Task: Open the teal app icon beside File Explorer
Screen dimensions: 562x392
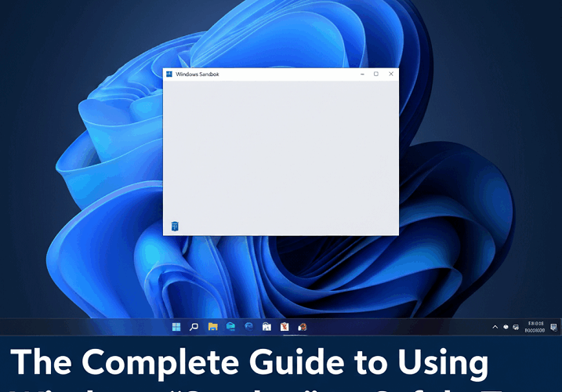Action: click(x=230, y=327)
